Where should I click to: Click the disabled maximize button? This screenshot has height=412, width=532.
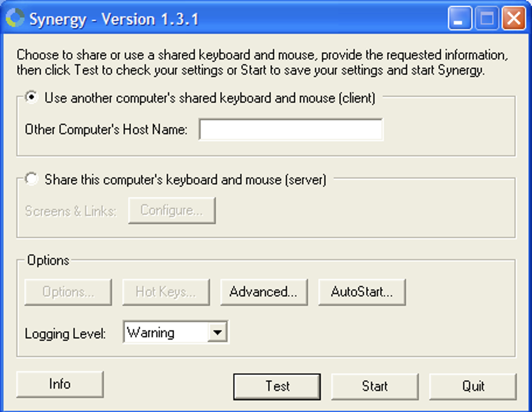487,18
